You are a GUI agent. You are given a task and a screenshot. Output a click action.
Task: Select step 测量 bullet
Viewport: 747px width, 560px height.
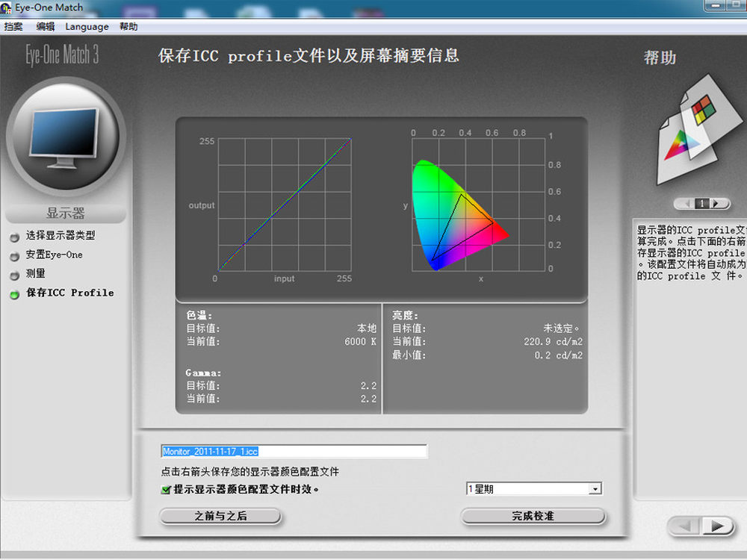point(14,276)
